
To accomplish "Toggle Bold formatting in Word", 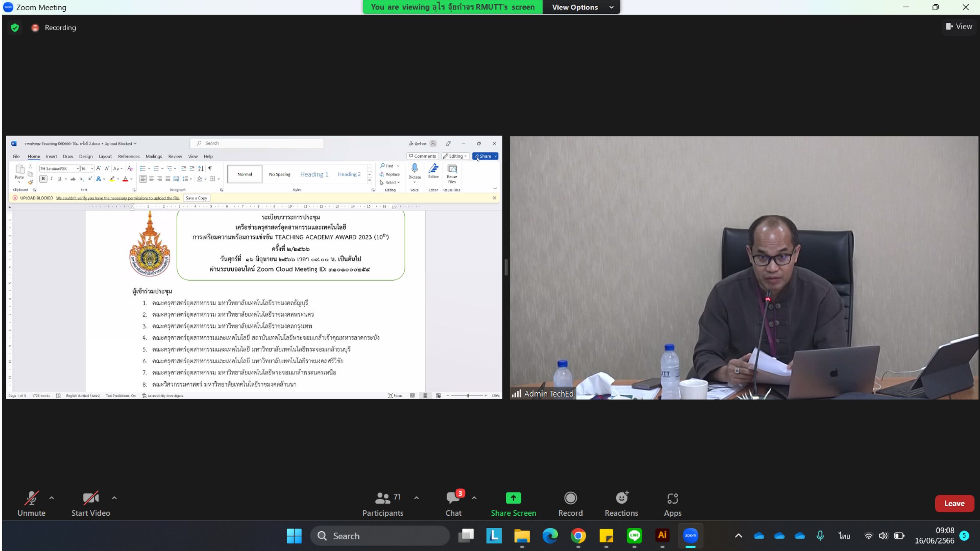I will point(44,179).
